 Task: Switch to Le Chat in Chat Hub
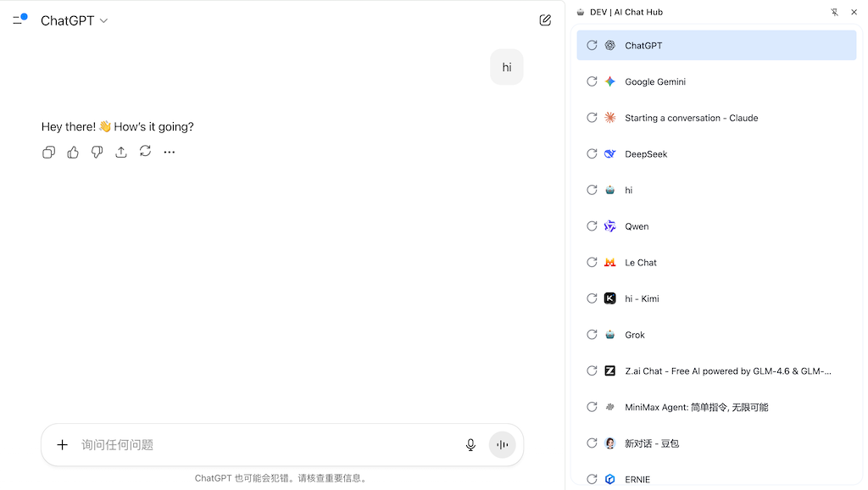[x=716, y=263]
